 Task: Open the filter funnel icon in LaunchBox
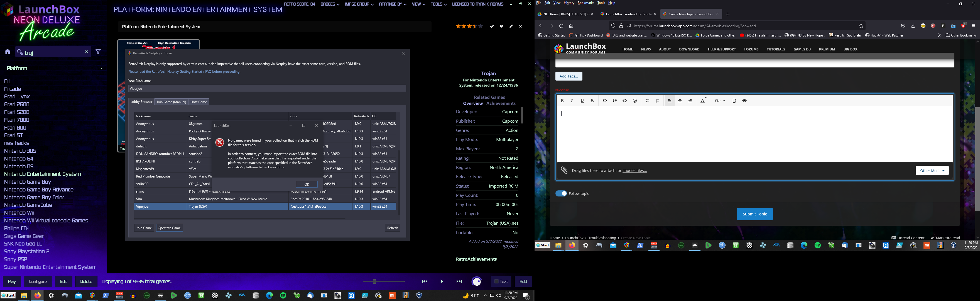[98, 52]
